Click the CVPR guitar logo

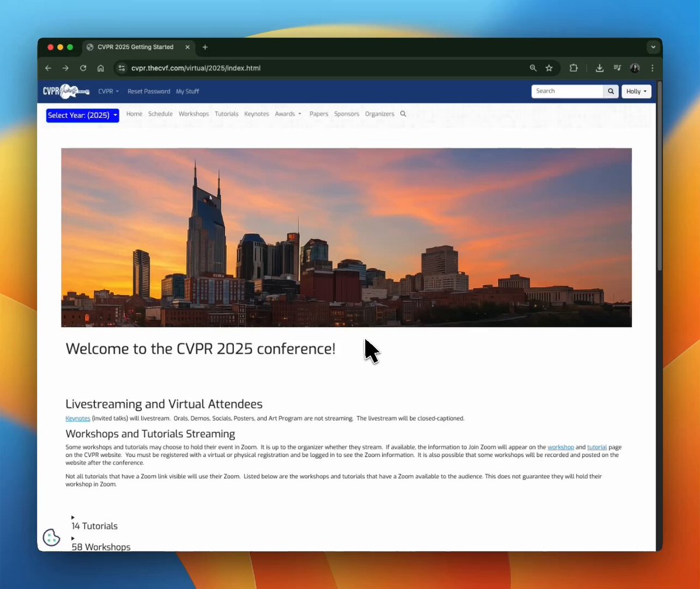[x=66, y=91]
